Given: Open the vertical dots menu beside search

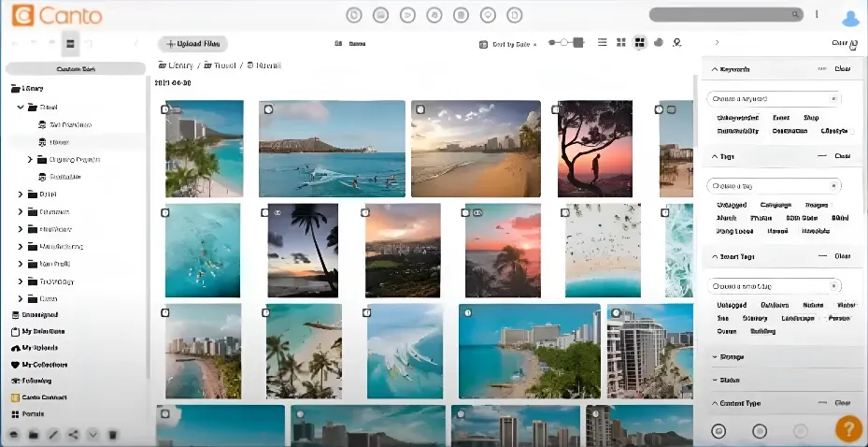Looking at the screenshot, I should (817, 14).
